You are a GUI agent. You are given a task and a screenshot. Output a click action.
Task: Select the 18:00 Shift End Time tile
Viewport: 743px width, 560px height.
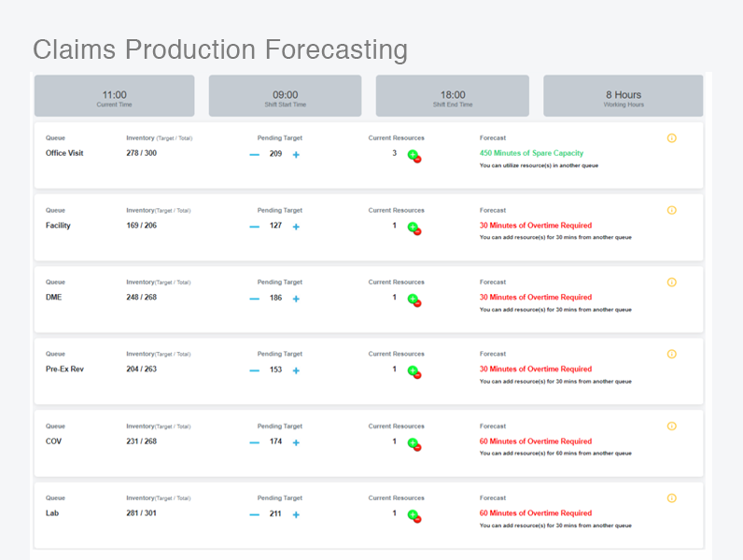coord(453,96)
